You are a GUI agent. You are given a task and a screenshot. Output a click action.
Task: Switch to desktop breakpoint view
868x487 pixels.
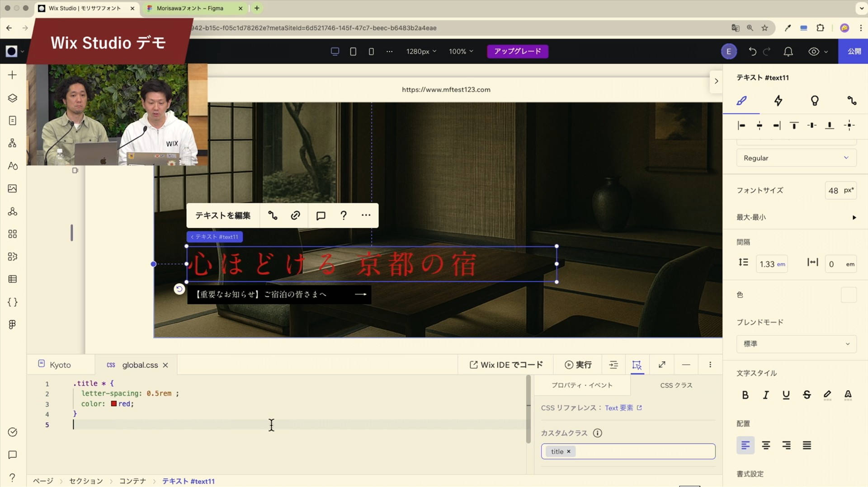(335, 52)
